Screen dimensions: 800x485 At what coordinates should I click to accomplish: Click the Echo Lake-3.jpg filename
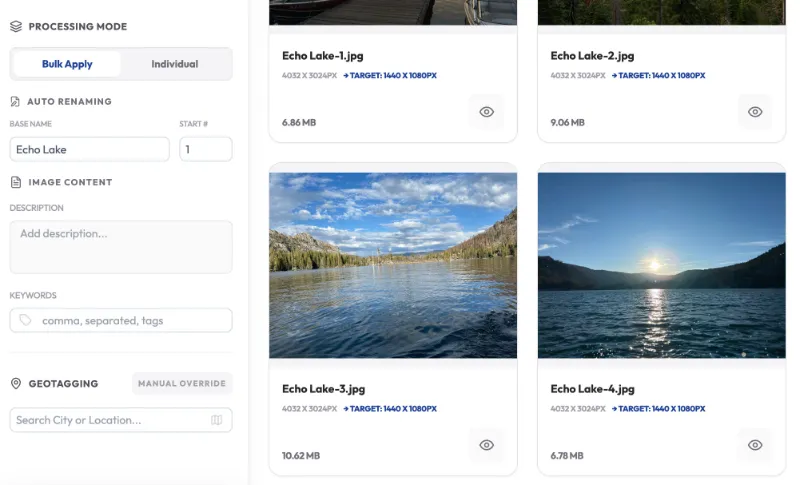pyautogui.click(x=323, y=389)
